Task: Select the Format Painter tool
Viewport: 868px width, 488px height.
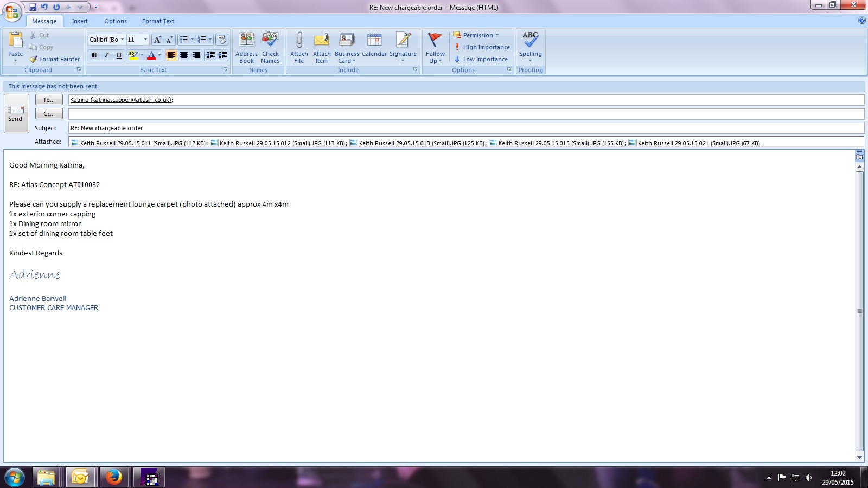Action: (55, 59)
